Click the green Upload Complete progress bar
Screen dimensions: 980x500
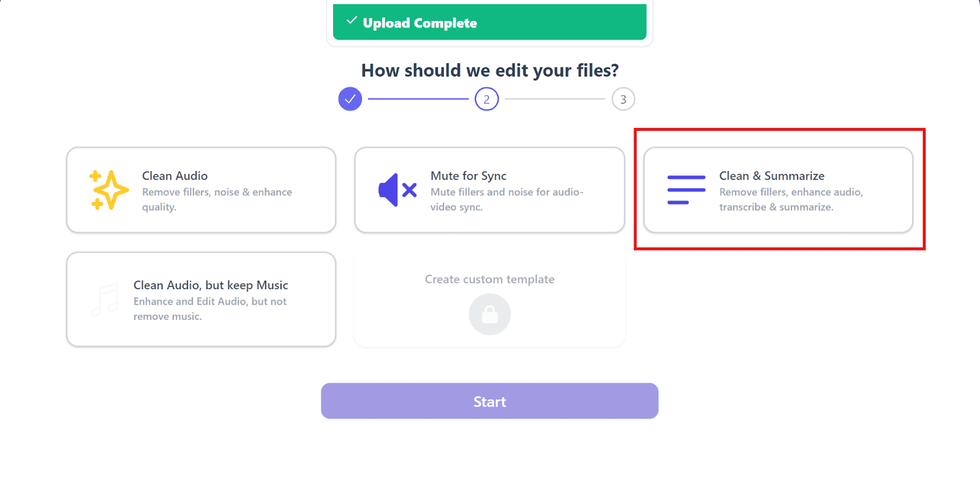click(489, 22)
